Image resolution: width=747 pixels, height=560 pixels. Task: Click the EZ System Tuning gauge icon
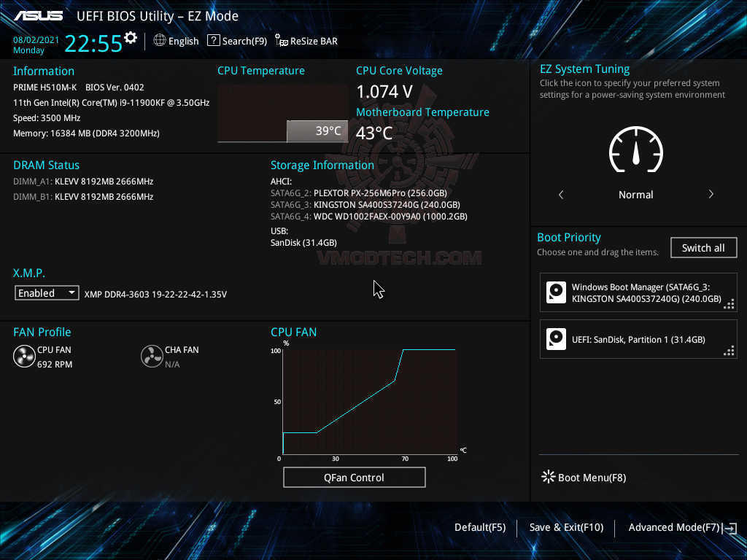pos(636,149)
